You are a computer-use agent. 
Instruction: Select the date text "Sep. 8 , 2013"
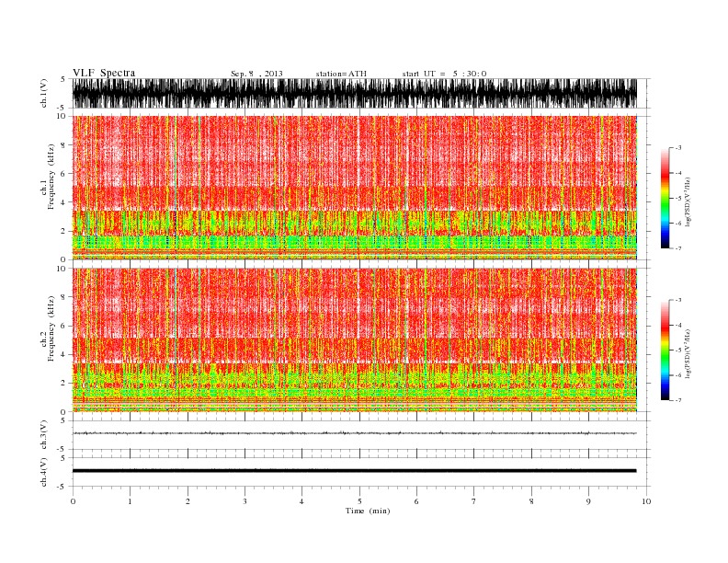256,74
